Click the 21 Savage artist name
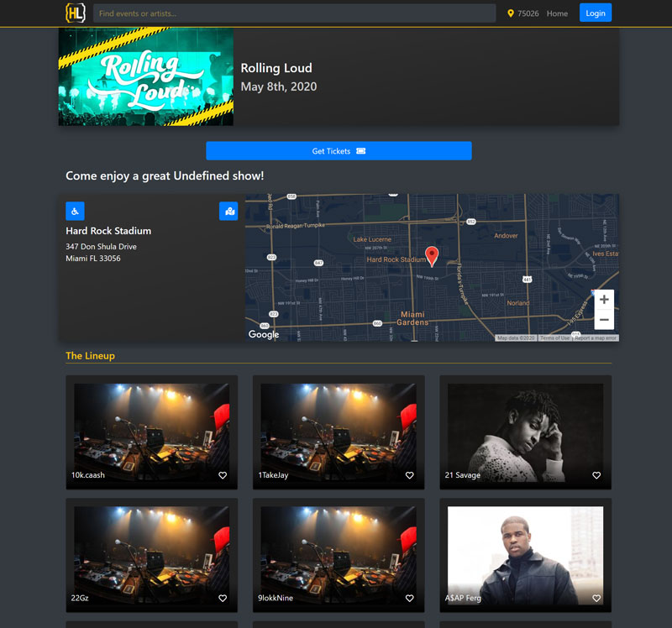 [463, 475]
